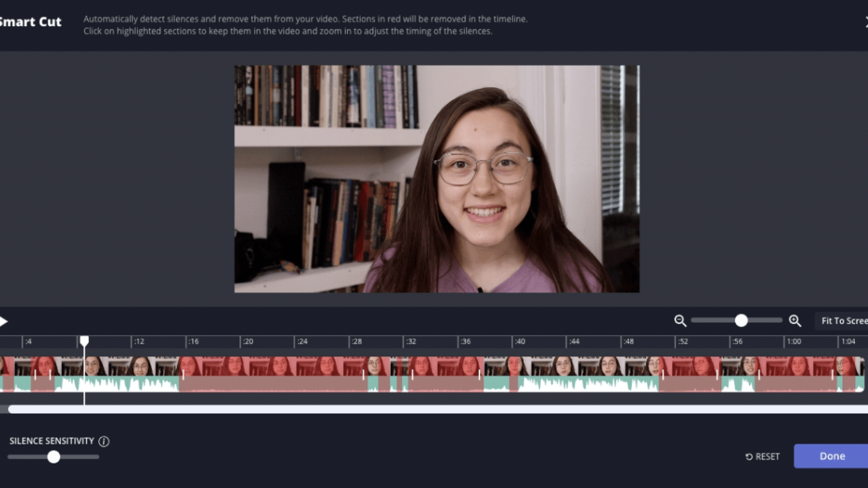Close the Smart Cut panel
Image resolution: width=868 pixels, height=488 pixels.
865,22
